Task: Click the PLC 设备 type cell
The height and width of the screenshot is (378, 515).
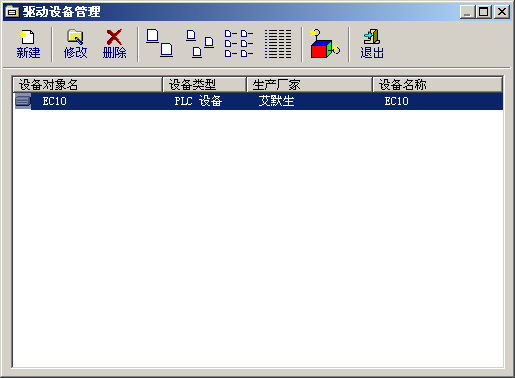Action: click(x=198, y=101)
